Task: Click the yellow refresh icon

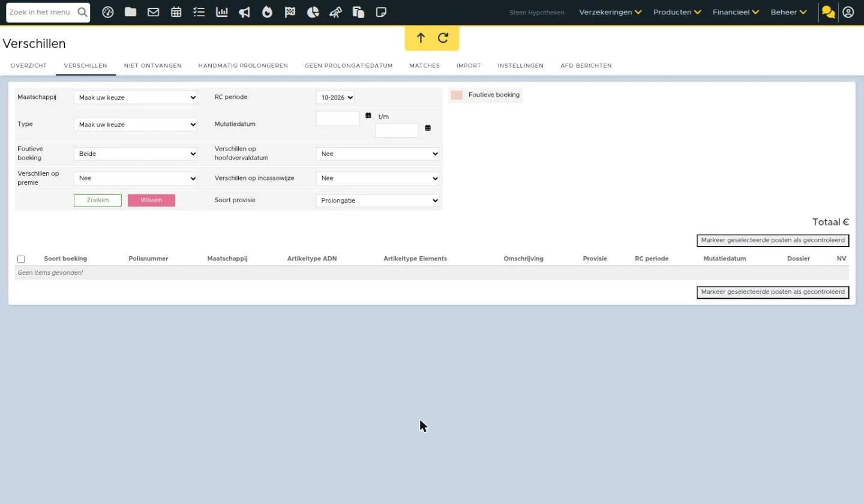Action: [443, 38]
